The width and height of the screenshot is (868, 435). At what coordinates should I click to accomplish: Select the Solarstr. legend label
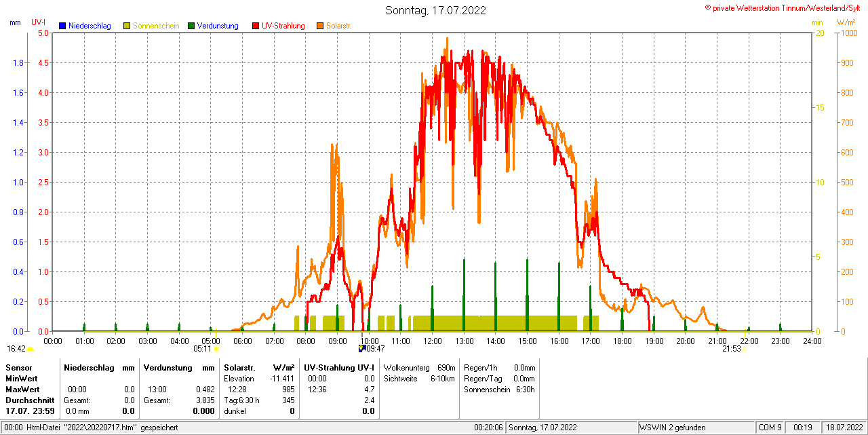click(x=338, y=26)
